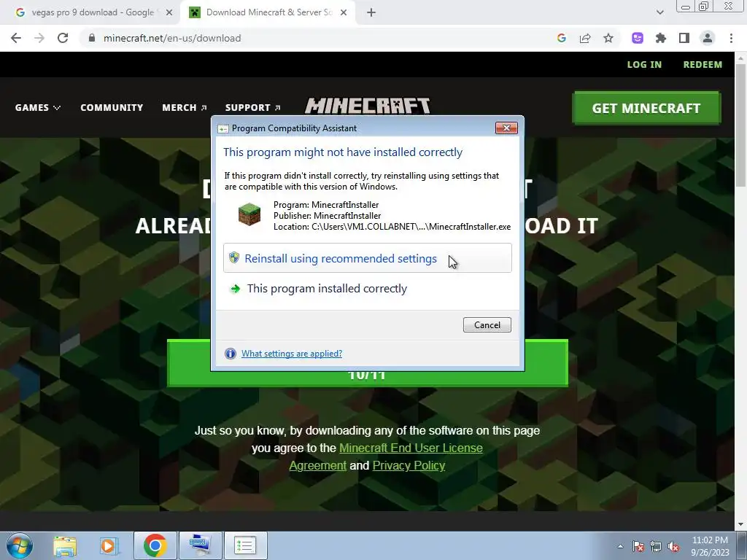747x560 pixels.
Task: Open the Windows Start menu
Action: [20, 545]
